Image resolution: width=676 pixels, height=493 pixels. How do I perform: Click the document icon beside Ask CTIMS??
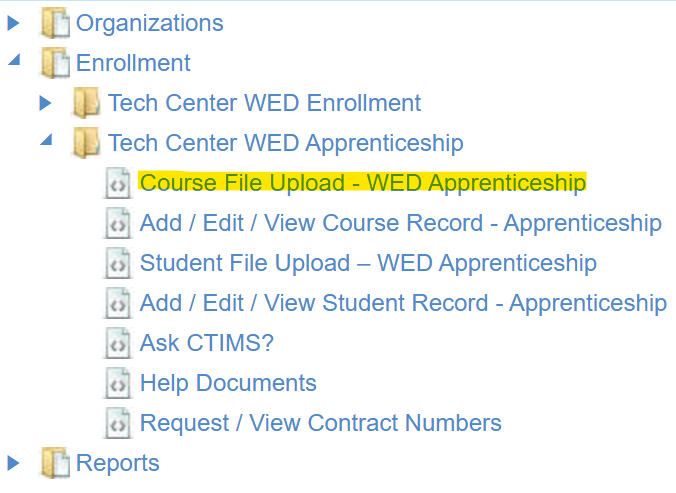(118, 344)
